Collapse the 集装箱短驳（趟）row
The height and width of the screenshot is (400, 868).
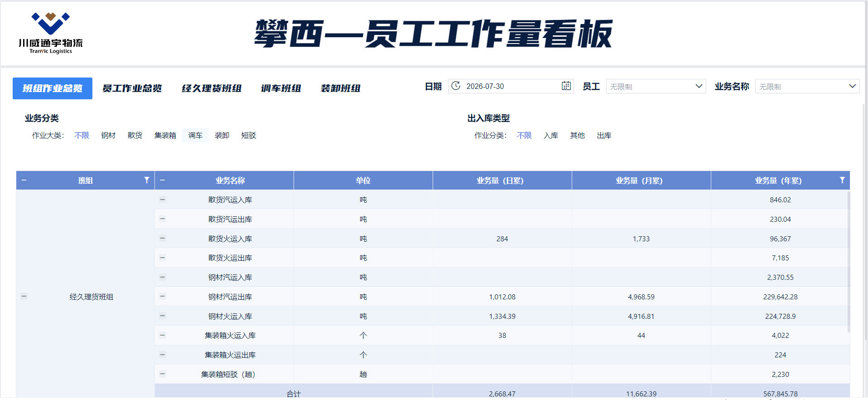pyautogui.click(x=163, y=374)
